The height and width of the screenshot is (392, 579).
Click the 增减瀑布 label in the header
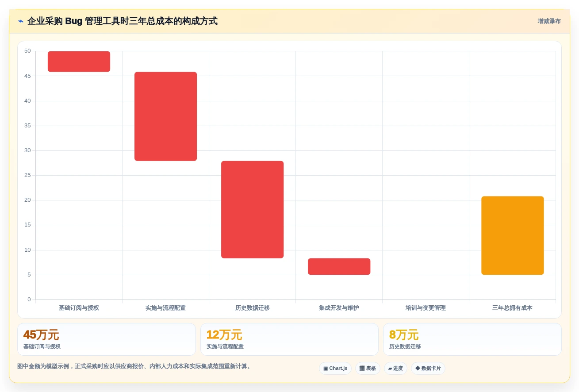click(x=549, y=21)
